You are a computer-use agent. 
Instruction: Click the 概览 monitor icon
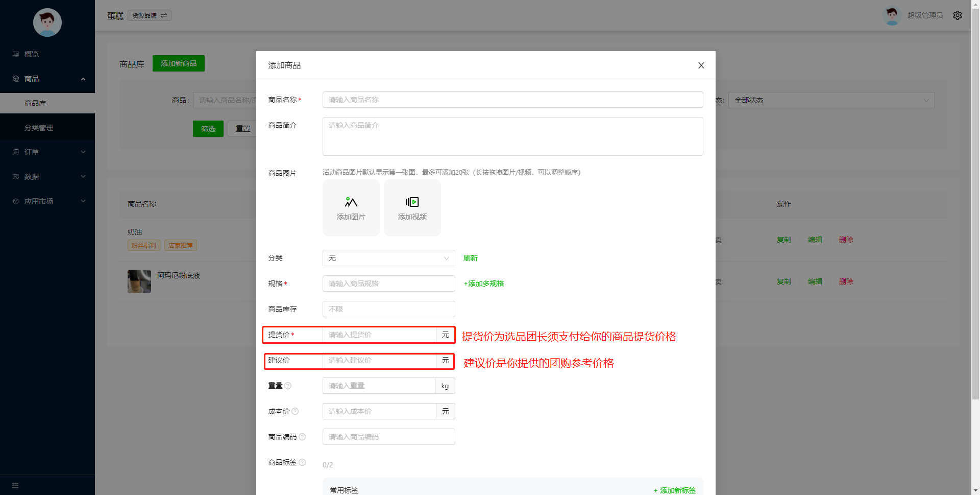click(16, 54)
